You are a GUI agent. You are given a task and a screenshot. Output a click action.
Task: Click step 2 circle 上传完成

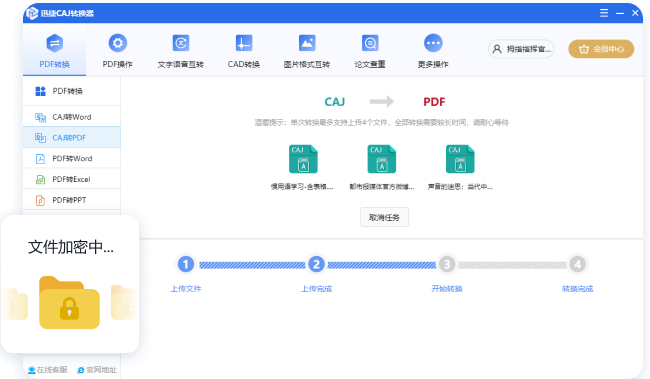316,264
